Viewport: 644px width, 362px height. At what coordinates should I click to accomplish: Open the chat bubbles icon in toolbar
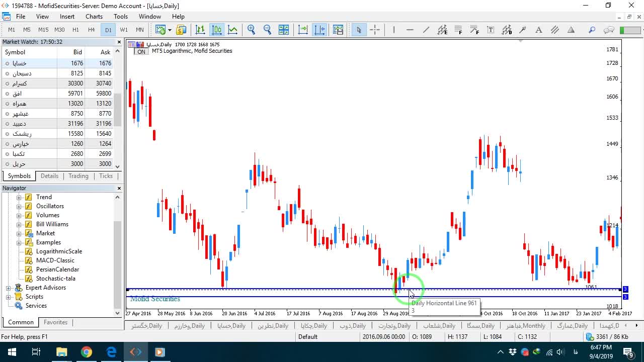tap(609, 30)
